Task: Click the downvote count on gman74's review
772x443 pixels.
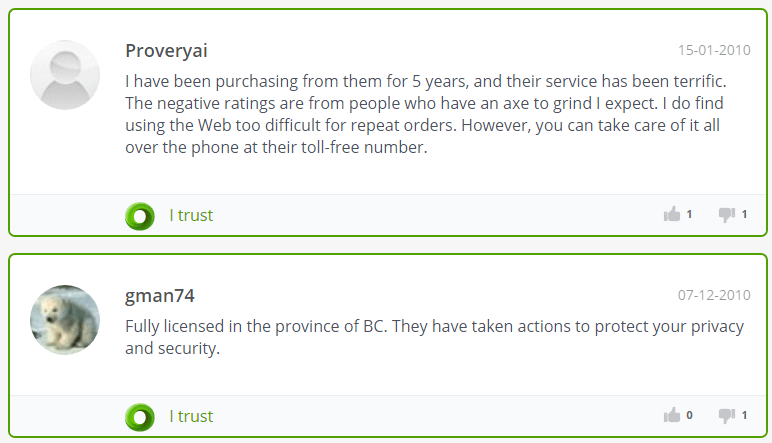Action: (744, 415)
